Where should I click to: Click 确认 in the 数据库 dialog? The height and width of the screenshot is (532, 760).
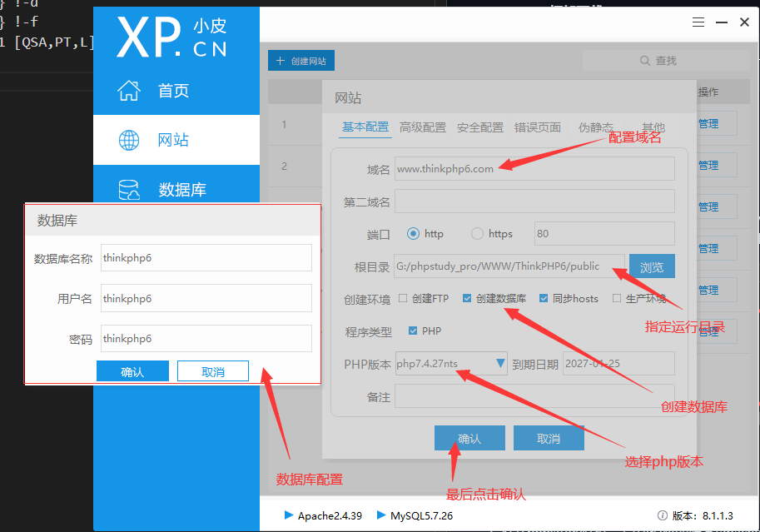tap(133, 371)
